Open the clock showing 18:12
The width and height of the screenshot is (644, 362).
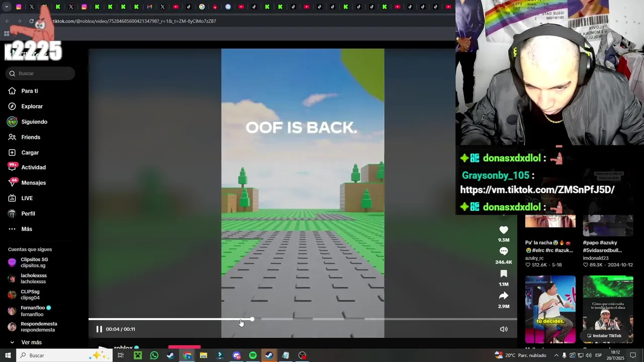[x=615, y=355]
